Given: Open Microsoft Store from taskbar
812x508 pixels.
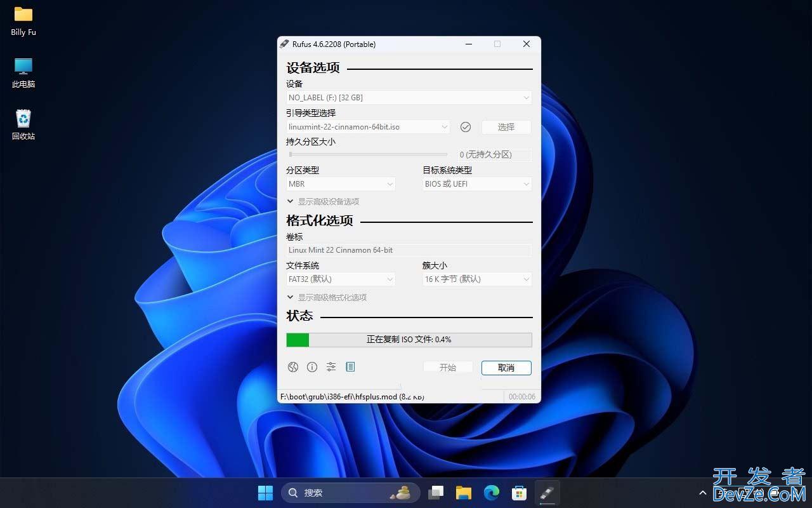Looking at the screenshot, I should tap(520, 493).
